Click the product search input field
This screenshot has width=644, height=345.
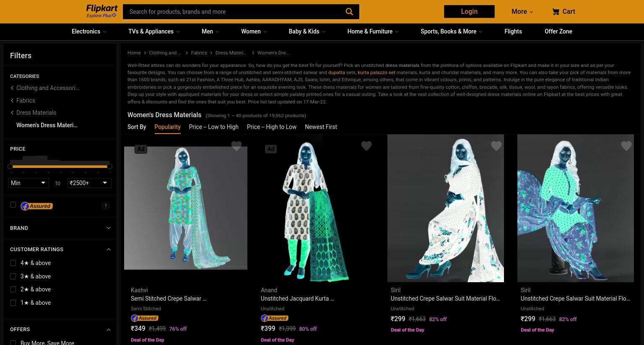(x=235, y=12)
